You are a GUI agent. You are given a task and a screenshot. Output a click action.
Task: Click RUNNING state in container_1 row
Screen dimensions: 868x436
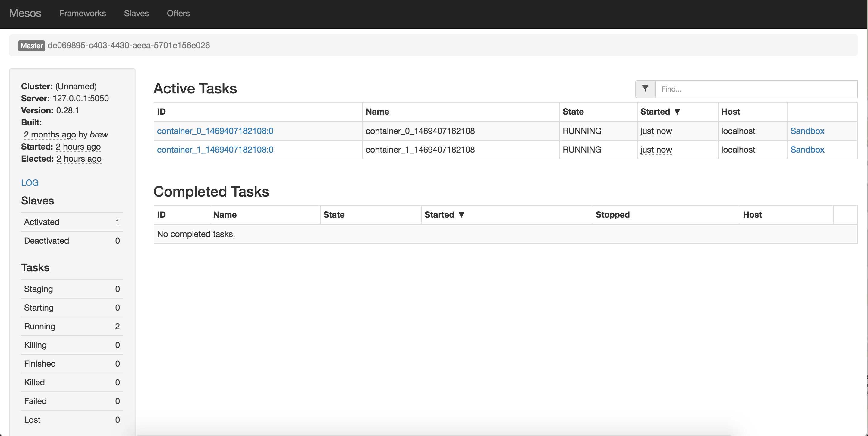click(582, 149)
